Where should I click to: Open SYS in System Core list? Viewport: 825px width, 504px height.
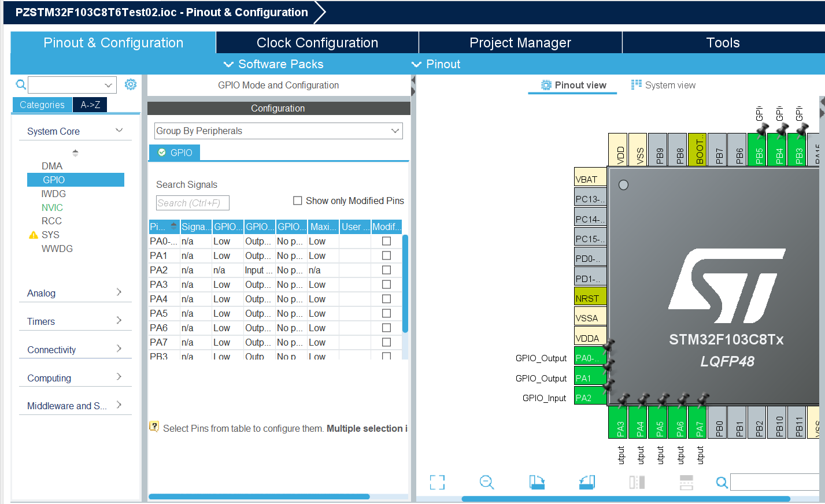(x=50, y=235)
